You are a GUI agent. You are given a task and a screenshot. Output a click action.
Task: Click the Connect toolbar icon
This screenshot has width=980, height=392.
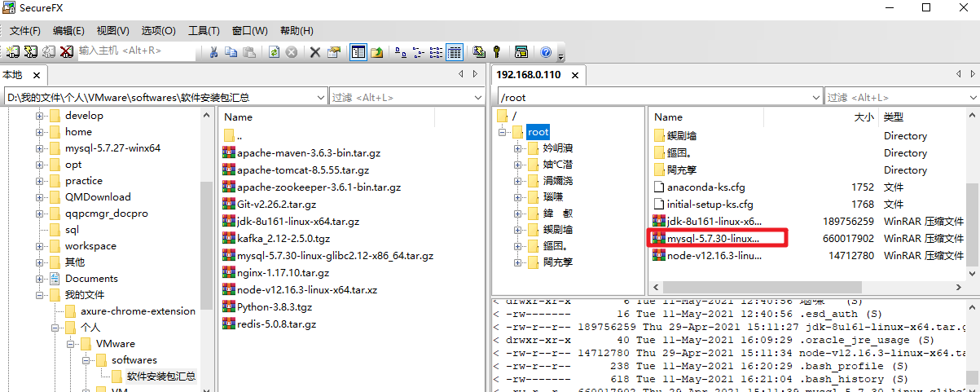click(x=12, y=51)
